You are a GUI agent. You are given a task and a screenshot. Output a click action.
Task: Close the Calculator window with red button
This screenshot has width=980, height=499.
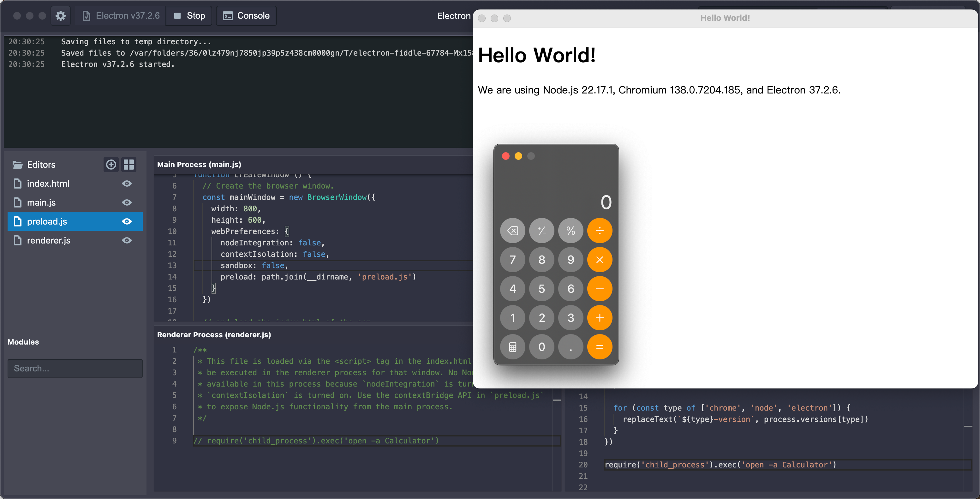coord(505,156)
